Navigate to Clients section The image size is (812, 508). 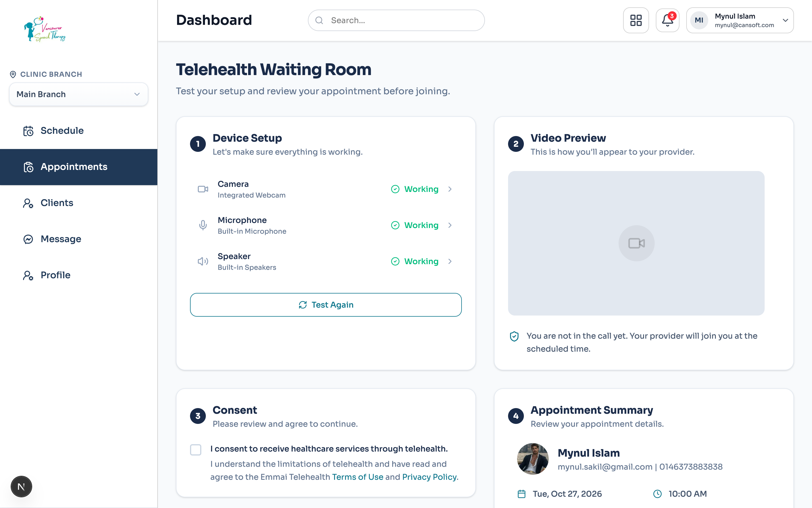pyautogui.click(x=78, y=203)
